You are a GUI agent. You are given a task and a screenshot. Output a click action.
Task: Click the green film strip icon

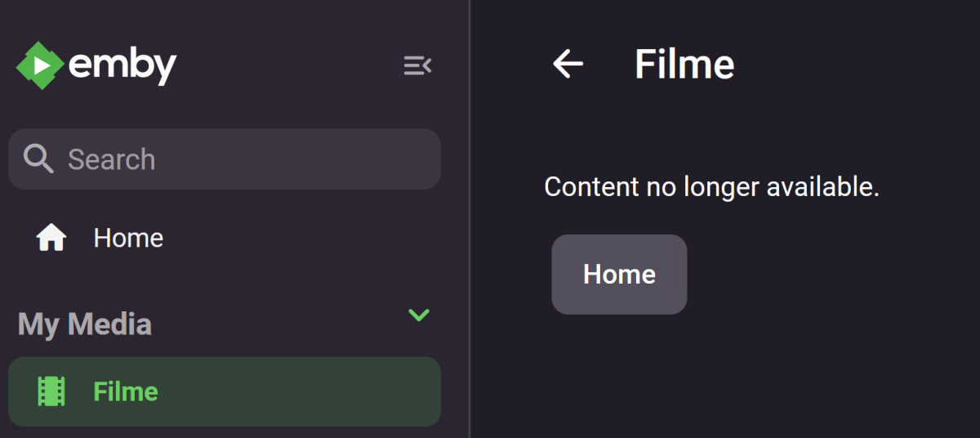pos(51,391)
